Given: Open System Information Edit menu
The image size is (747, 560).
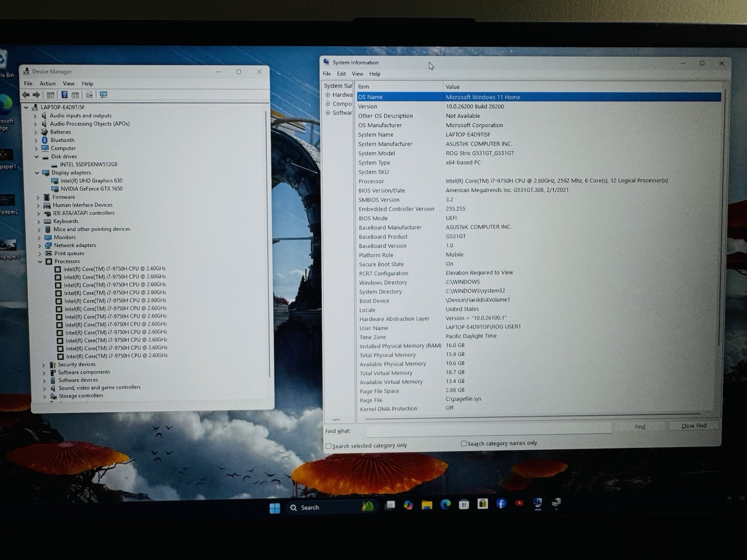Looking at the screenshot, I should pos(342,74).
